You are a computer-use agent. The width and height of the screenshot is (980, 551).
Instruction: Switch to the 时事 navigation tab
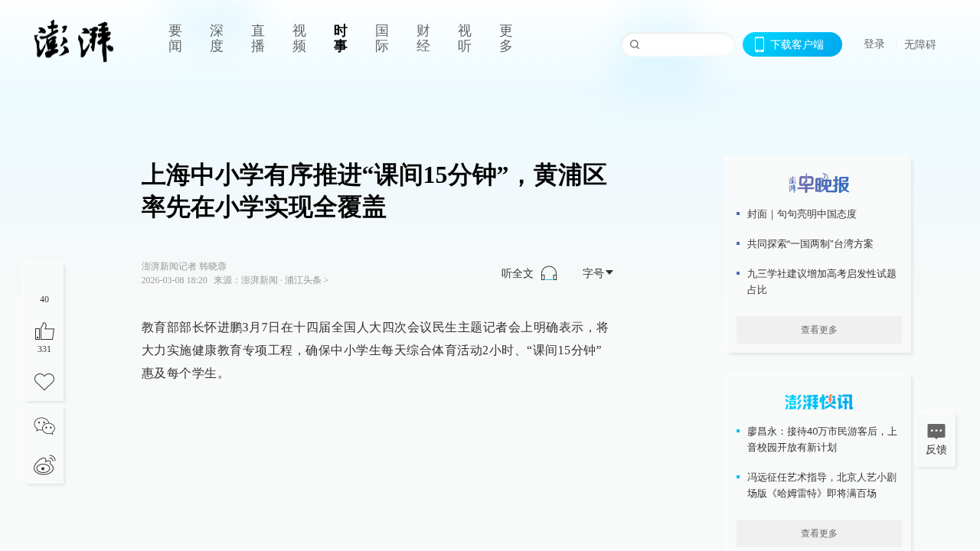point(340,38)
